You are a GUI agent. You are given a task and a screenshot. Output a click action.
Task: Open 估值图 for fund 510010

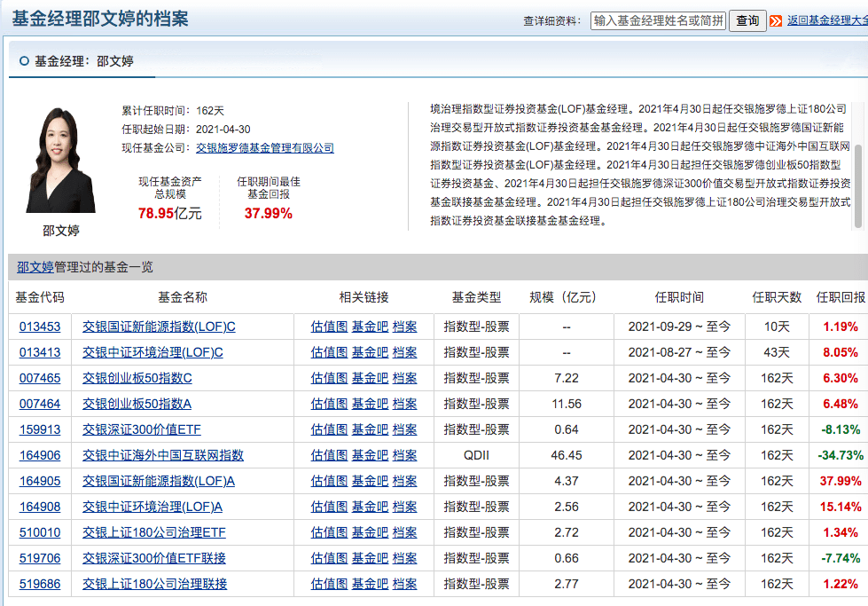(329, 533)
